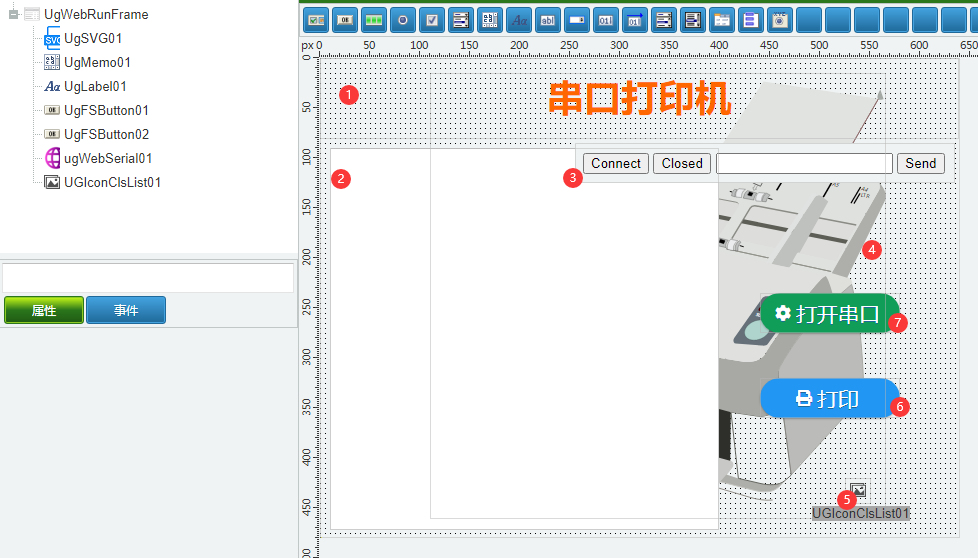Viewport: 978px width, 558px height.
Task: Select the XYZ camera component tool
Action: click(780, 21)
